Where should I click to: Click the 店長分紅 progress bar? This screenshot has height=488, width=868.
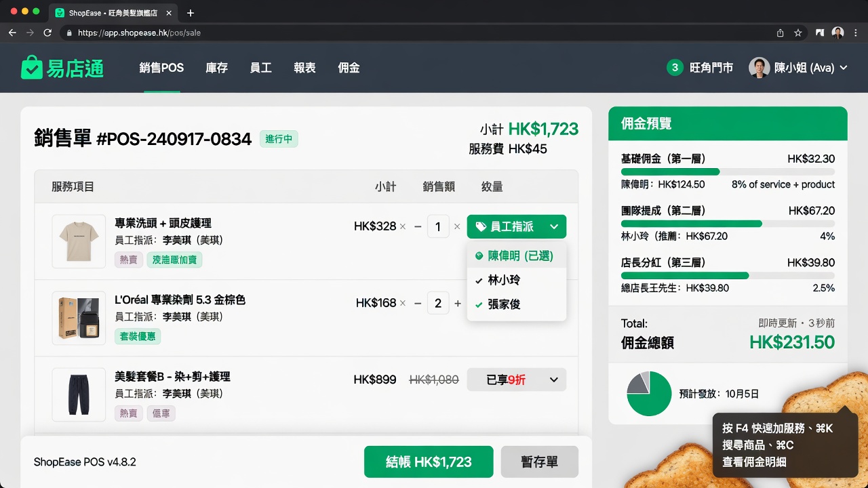click(728, 275)
